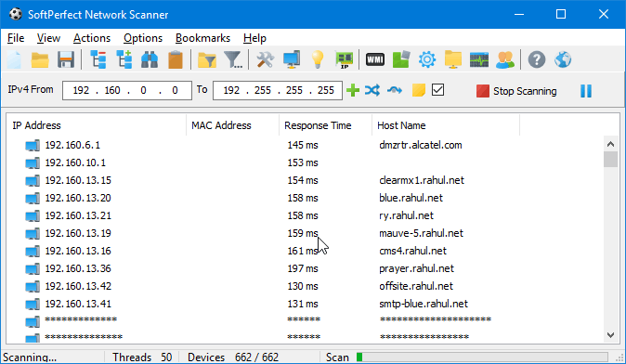Image resolution: width=626 pixels, height=364 pixels.
Task: Click host name prayer.rahul.net
Action: (416, 268)
